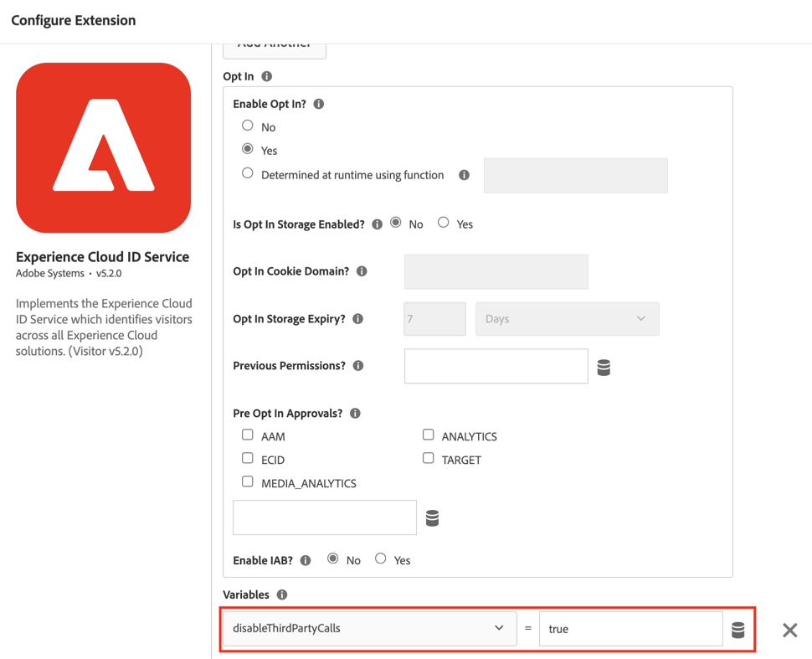Click the variable value field containing true
The height and width of the screenshot is (659, 812).
[x=630, y=629]
